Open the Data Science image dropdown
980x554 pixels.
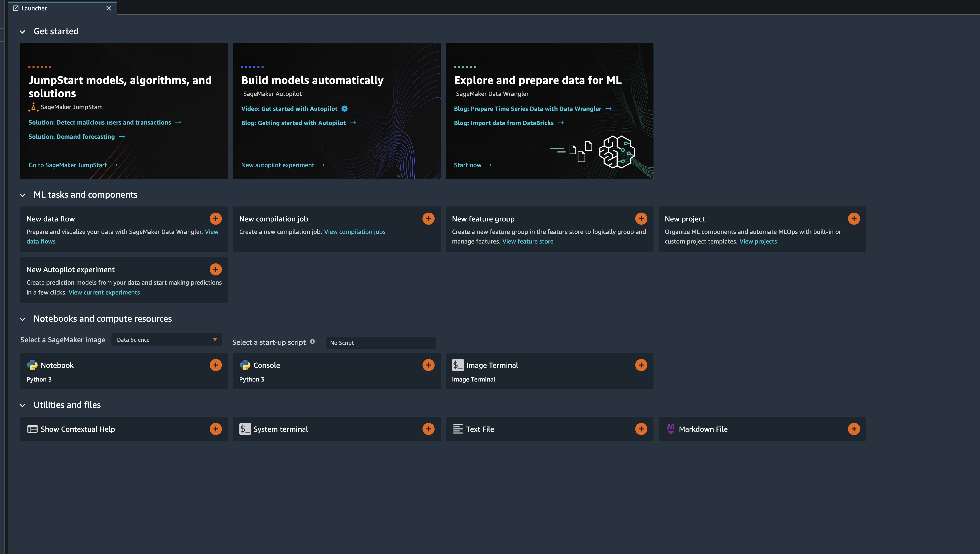tap(166, 339)
